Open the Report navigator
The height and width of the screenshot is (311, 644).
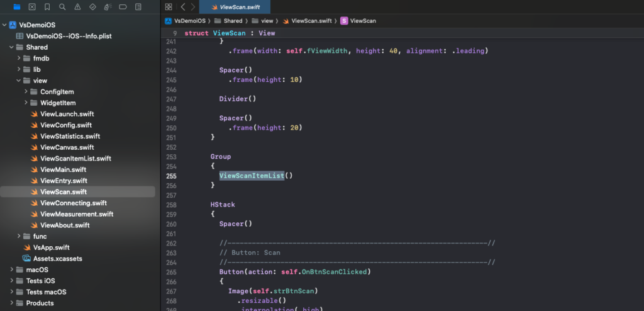click(138, 7)
